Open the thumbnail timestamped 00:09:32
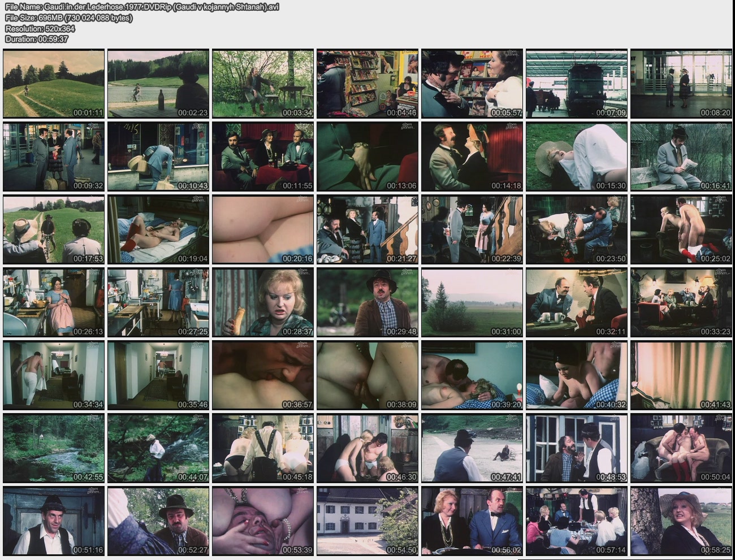This screenshot has height=560, width=735. tap(54, 157)
